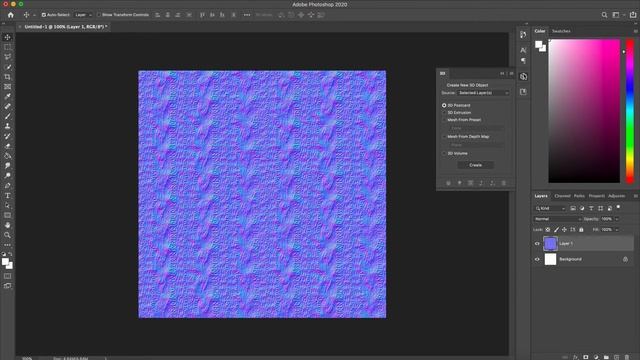Filter layers by type layers icon
The width and height of the screenshot is (640, 360).
[591, 208]
